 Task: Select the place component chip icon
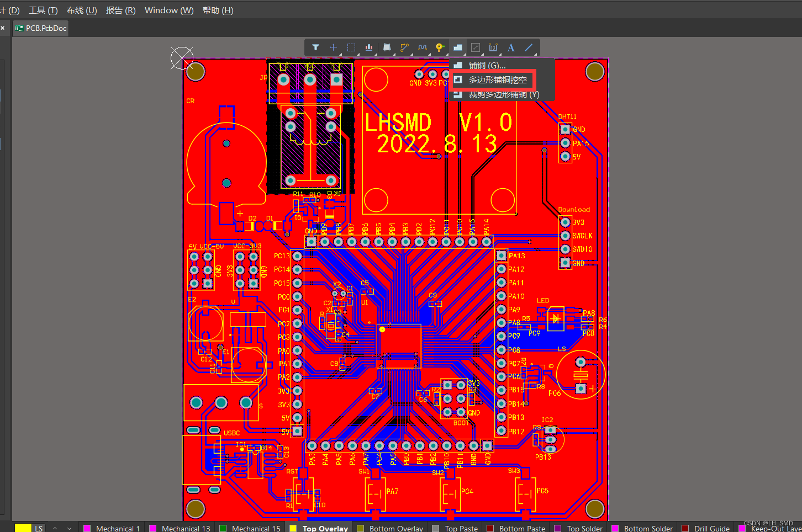(387, 47)
